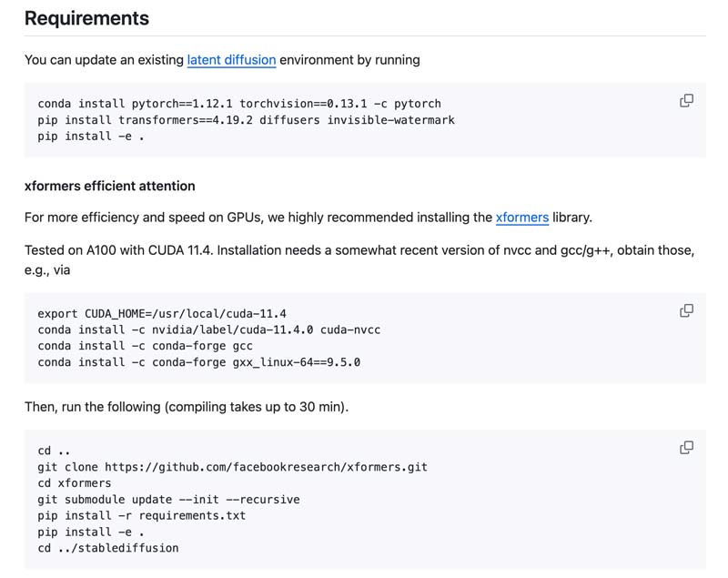The image size is (728, 578).
Task: Open the latent diffusion link
Action: (231, 60)
